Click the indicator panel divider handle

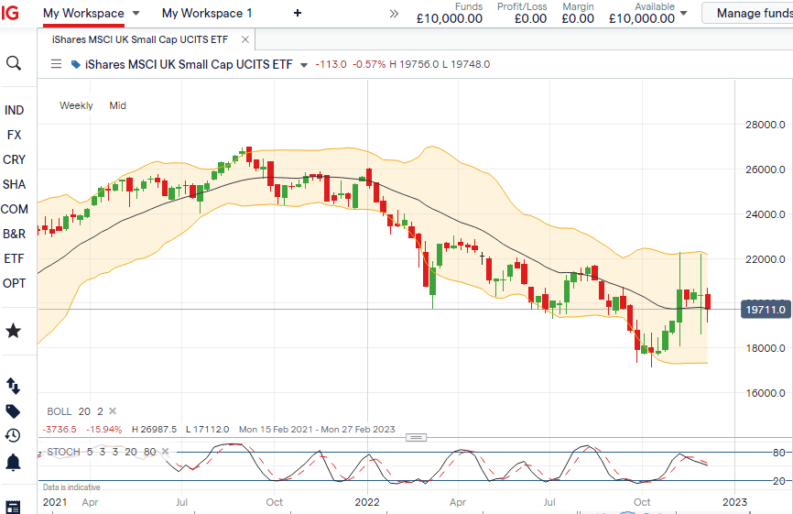click(x=416, y=438)
